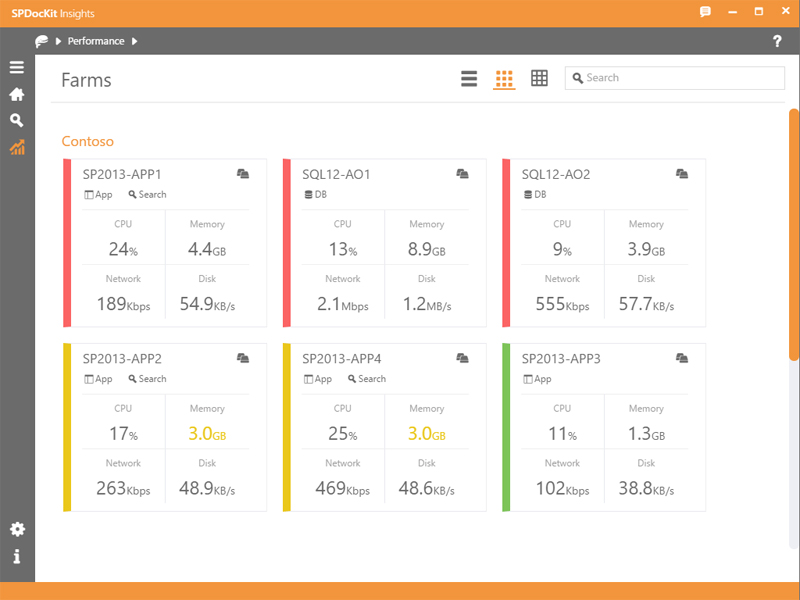Open SQL12-AO1 server title
Screen dimensions: 800x600
(336, 174)
